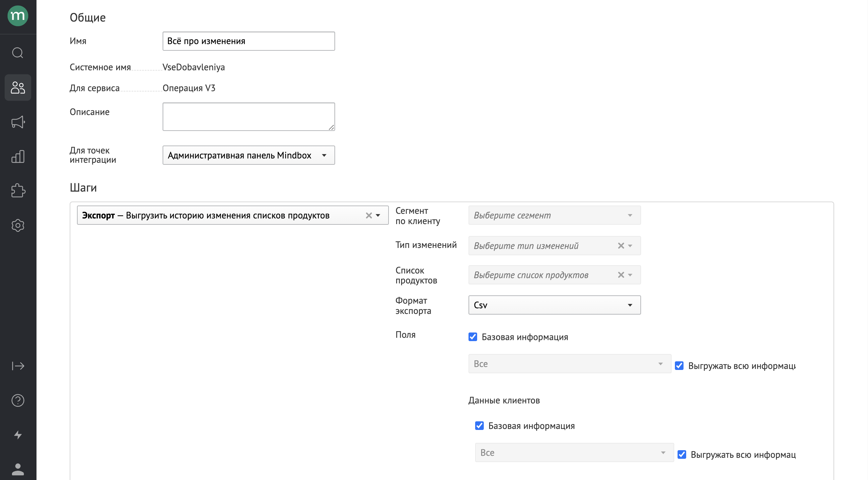Toggle Выгружать всю информацию under Поля
Screen dimensions: 868x480
679,366
